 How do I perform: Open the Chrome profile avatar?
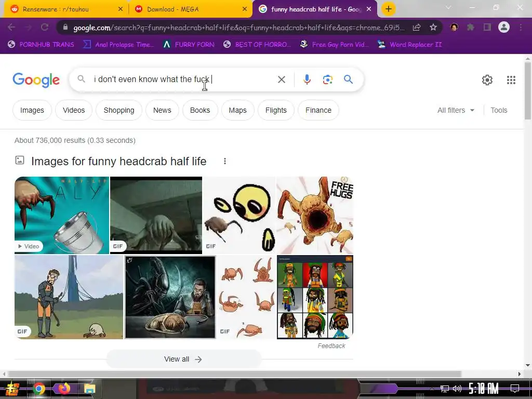pos(504,27)
